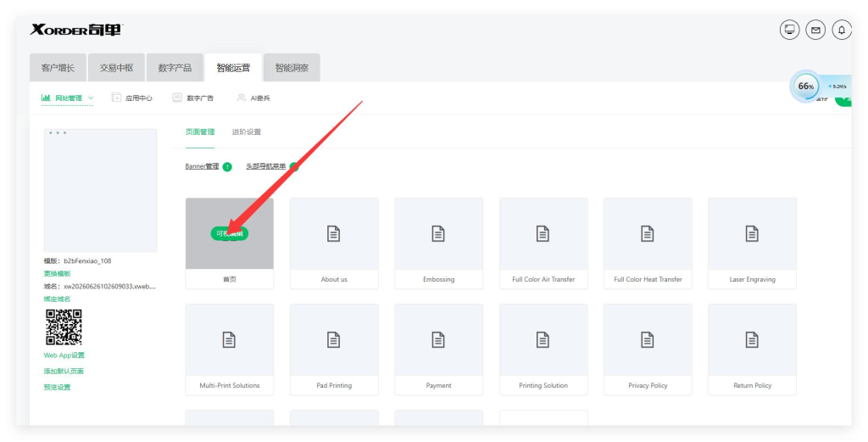868x442 pixels.
Task: Open the 头部导航菜单 link
Action: pos(265,166)
